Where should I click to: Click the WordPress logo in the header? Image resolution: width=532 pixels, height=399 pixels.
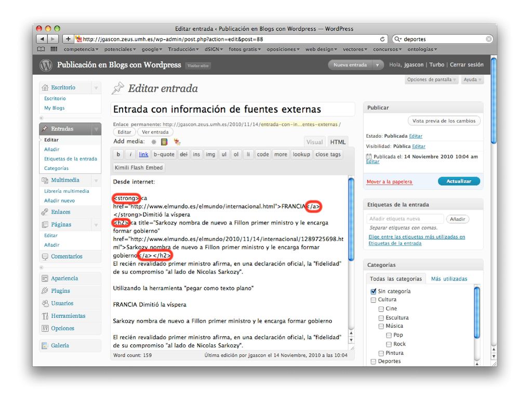[x=46, y=65]
